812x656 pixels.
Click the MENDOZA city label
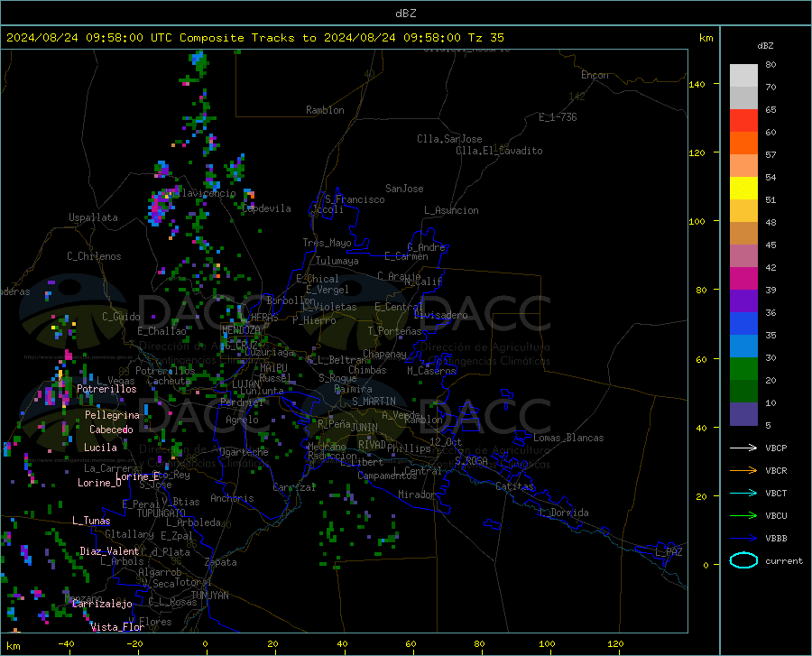click(241, 330)
